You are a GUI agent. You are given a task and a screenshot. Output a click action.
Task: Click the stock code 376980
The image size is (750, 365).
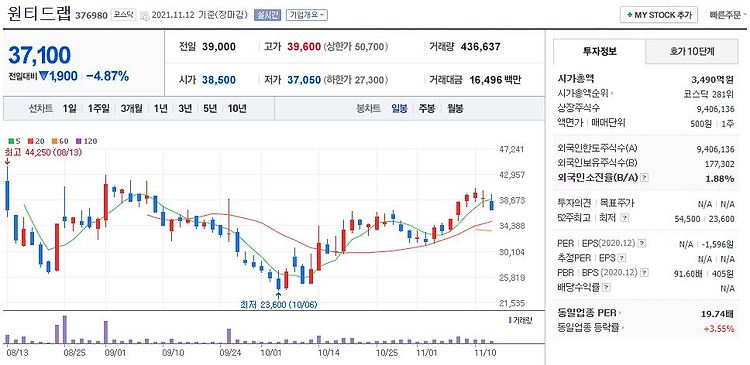92,15
